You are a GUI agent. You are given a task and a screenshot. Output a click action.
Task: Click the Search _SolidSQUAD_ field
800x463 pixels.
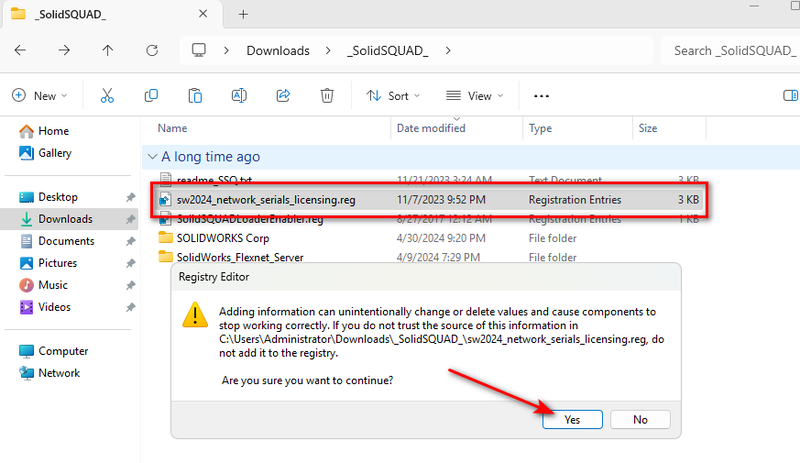[731, 51]
